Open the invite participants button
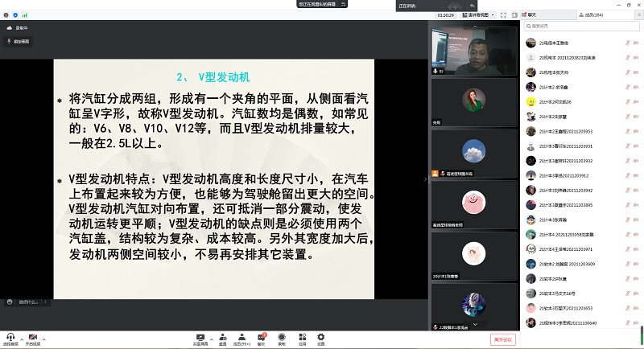The width and height of the screenshot is (644, 349). click(223, 339)
